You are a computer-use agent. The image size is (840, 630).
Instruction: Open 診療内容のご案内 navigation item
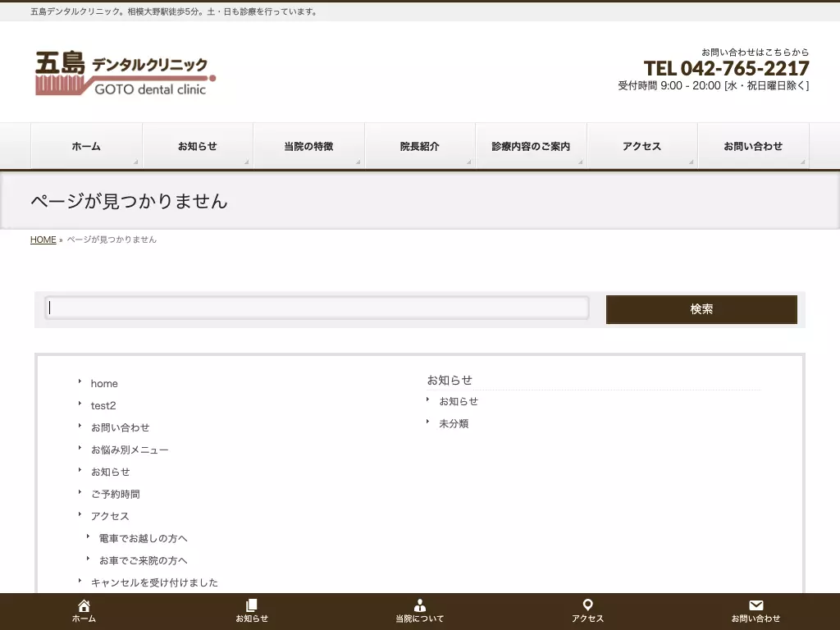tap(531, 146)
